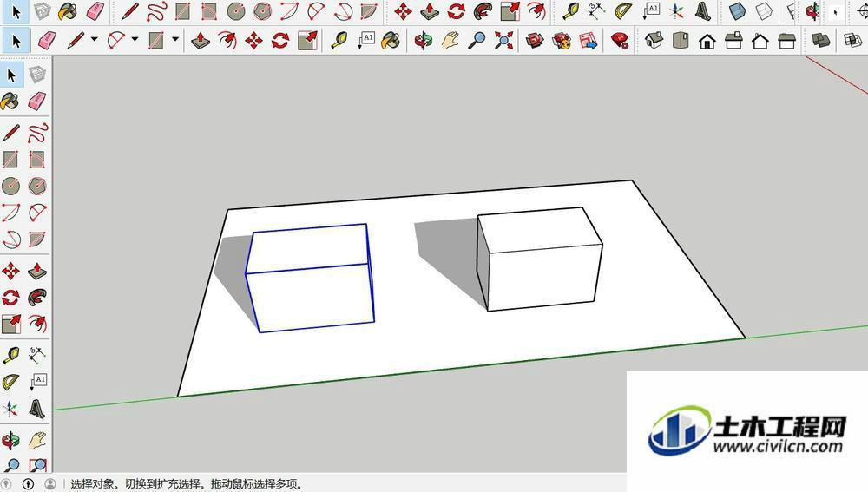868x492 pixels.
Task: Select the Paint Bucket in the left palette
Action: [10, 101]
